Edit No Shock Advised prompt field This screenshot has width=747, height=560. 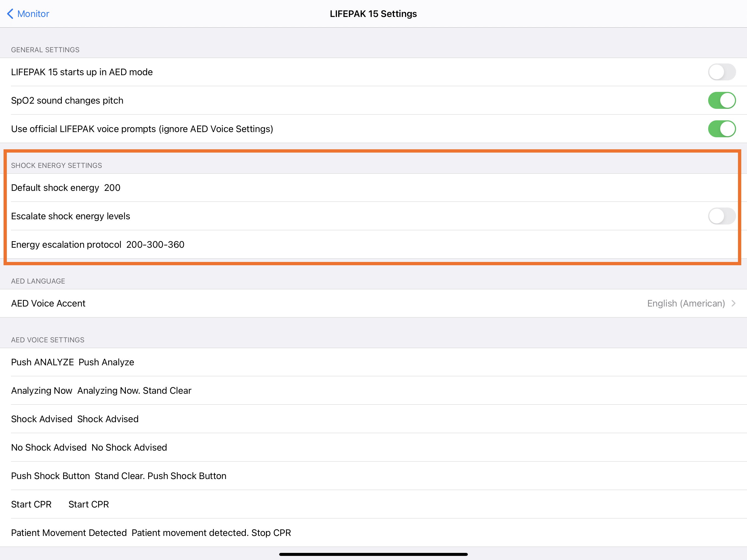click(x=129, y=447)
